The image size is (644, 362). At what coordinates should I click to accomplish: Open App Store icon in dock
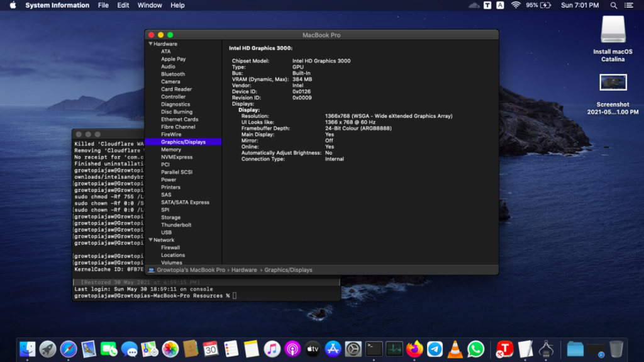[x=333, y=349]
